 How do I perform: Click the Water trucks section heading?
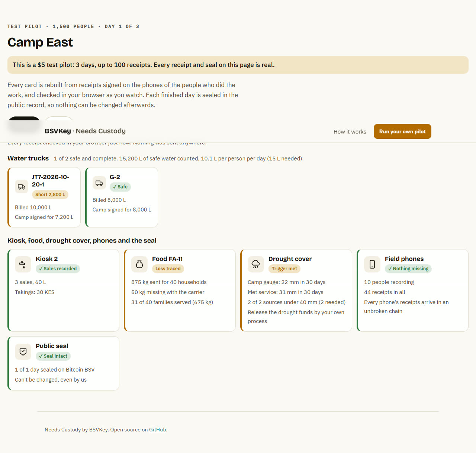[x=28, y=158]
